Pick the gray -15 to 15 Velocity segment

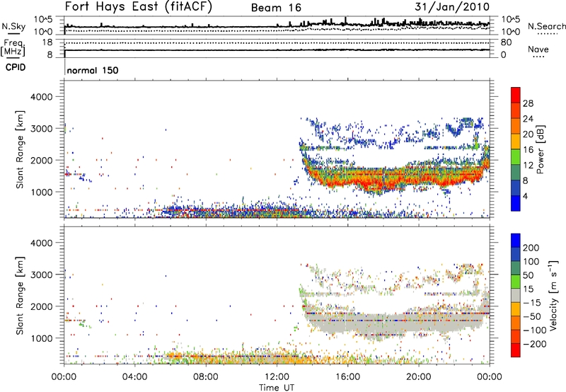point(516,295)
